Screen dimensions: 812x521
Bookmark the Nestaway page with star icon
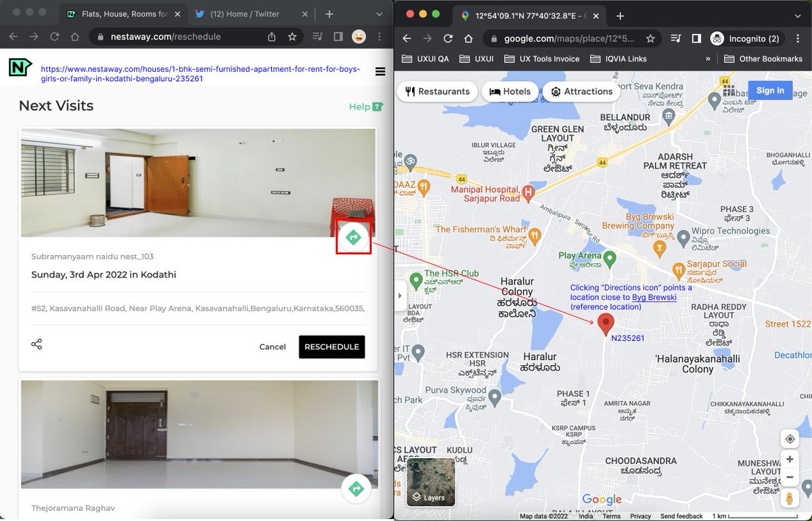[x=292, y=37]
